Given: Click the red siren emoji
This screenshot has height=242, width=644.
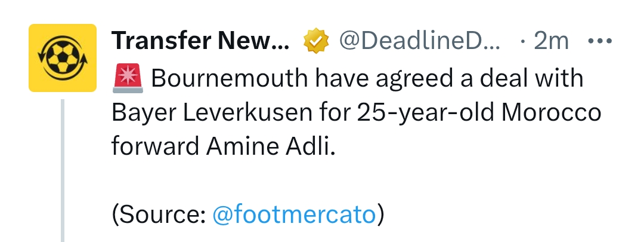Looking at the screenshot, I should [x=127, y=78].
